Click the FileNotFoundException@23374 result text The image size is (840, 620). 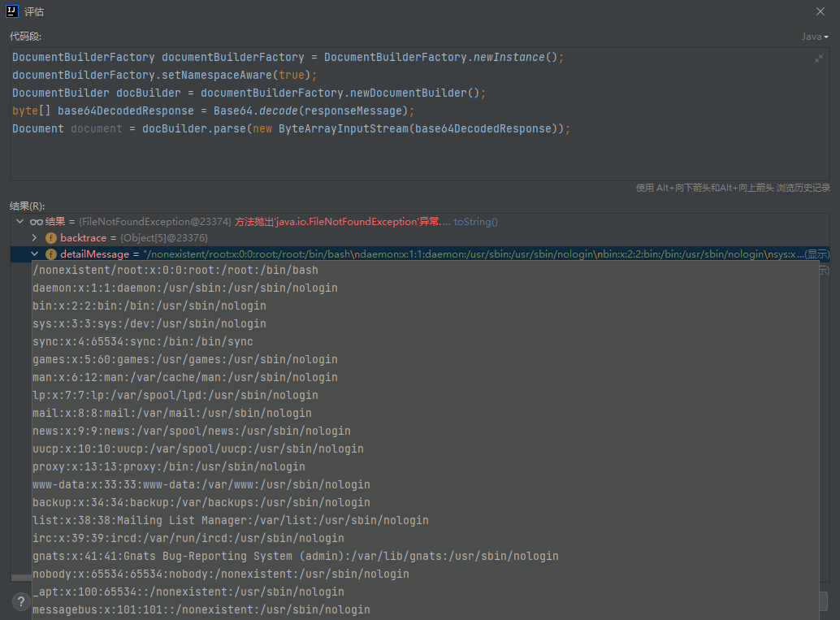pos(155,222)
